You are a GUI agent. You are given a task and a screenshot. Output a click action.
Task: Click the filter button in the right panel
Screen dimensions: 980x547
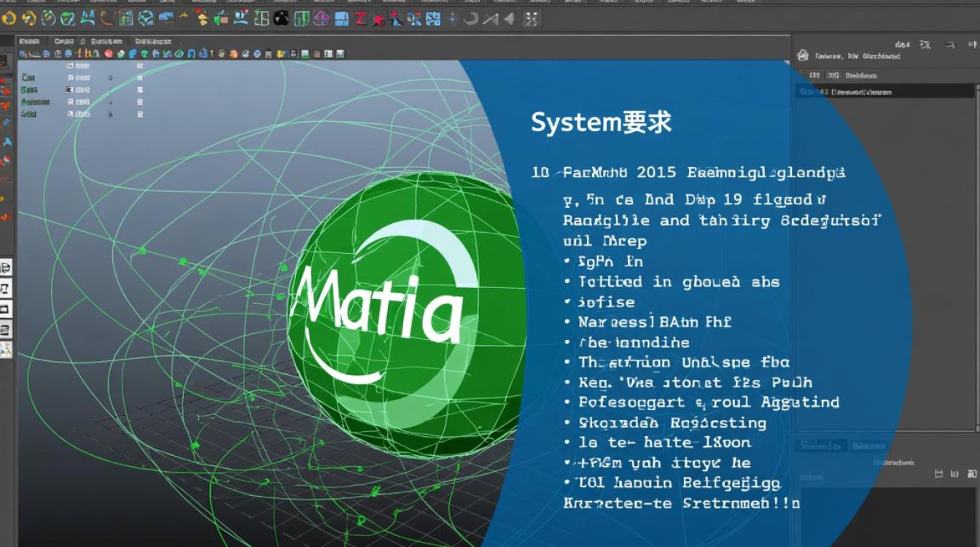pyautogui.click(x=925, y=44)
